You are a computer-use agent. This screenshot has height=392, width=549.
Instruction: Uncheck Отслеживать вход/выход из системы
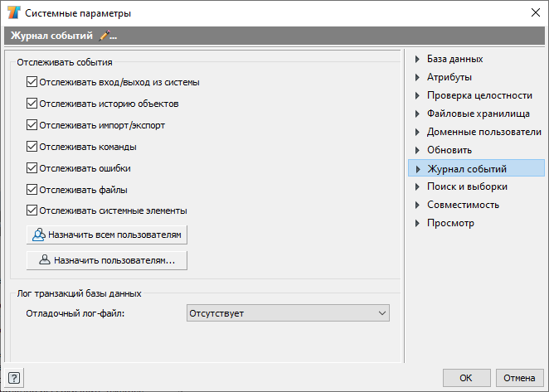pos(32,82)
